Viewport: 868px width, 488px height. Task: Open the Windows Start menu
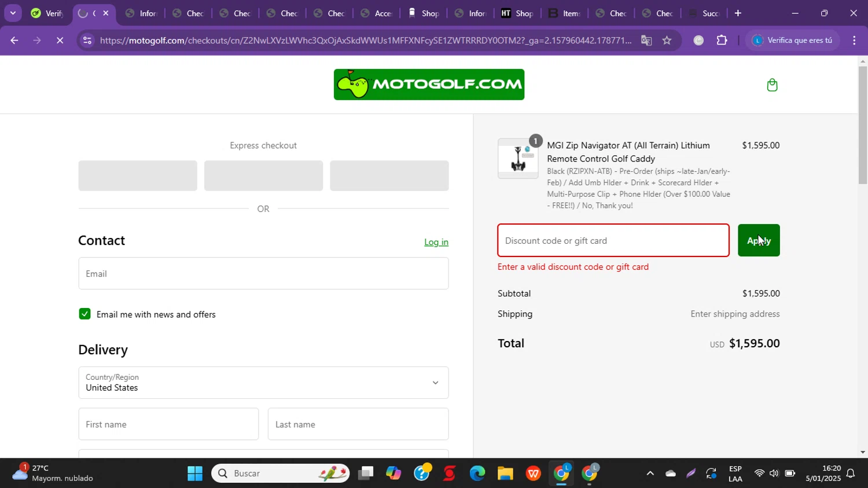tap(195, 474)
